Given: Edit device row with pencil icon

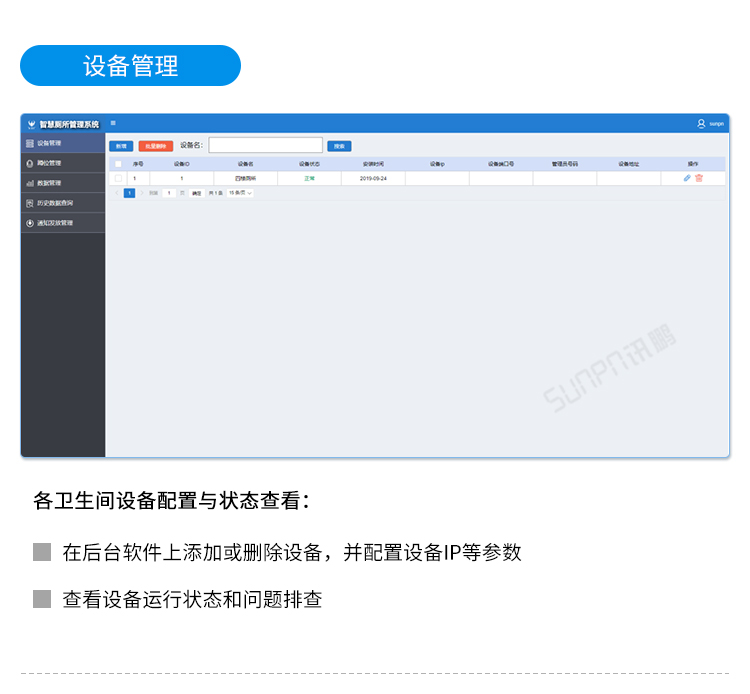Looking at the screenshot, I should click(687, 178).
